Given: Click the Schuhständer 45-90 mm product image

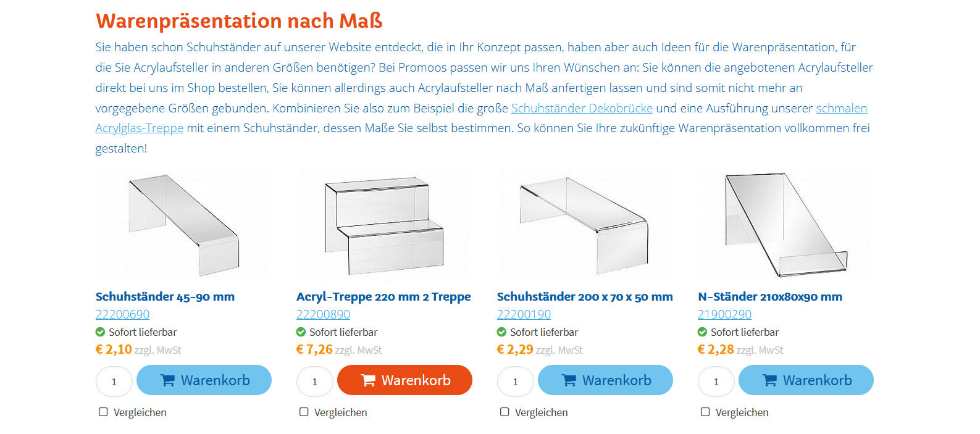Looking at the screenshot, I should point(183,225).
